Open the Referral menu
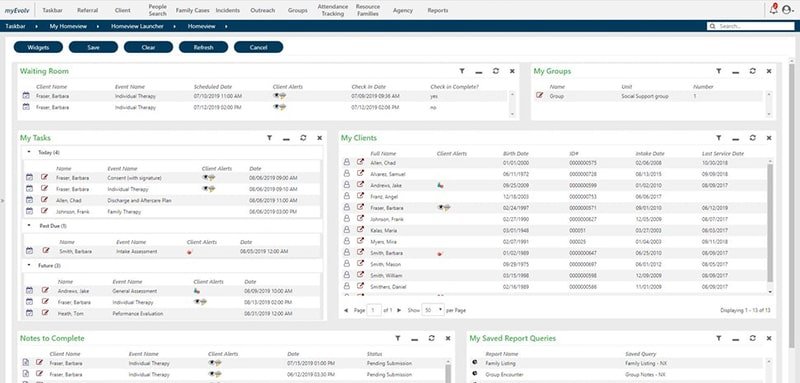The height and width of the screenshot is (383, 800). coord(88,10)
